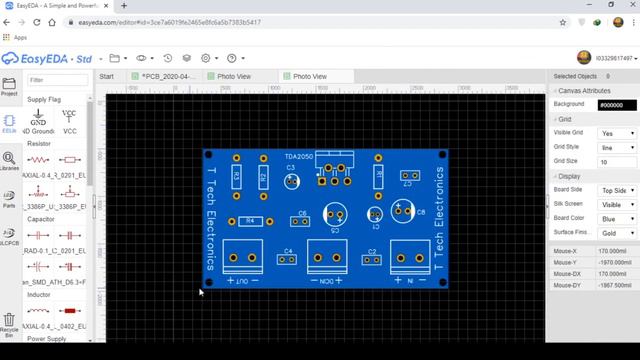Open the Silk Screen visibility dropdown

(x=616, y=205)
